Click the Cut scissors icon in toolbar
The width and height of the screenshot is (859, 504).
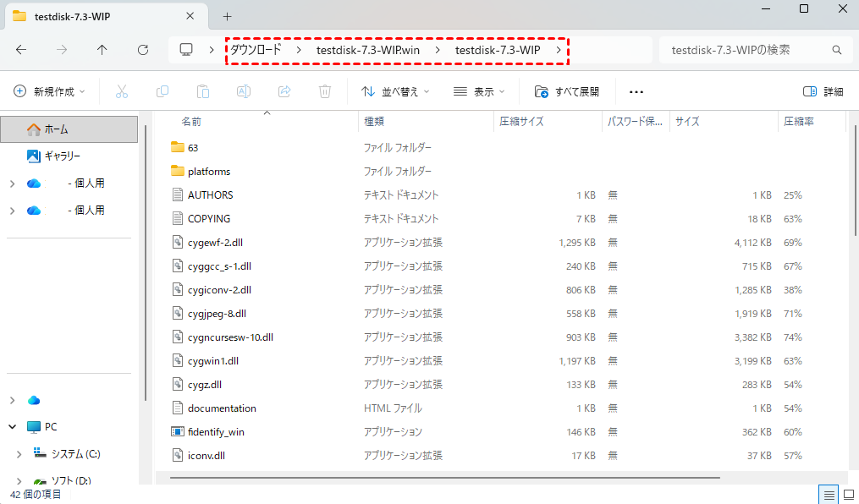point(122,91)
